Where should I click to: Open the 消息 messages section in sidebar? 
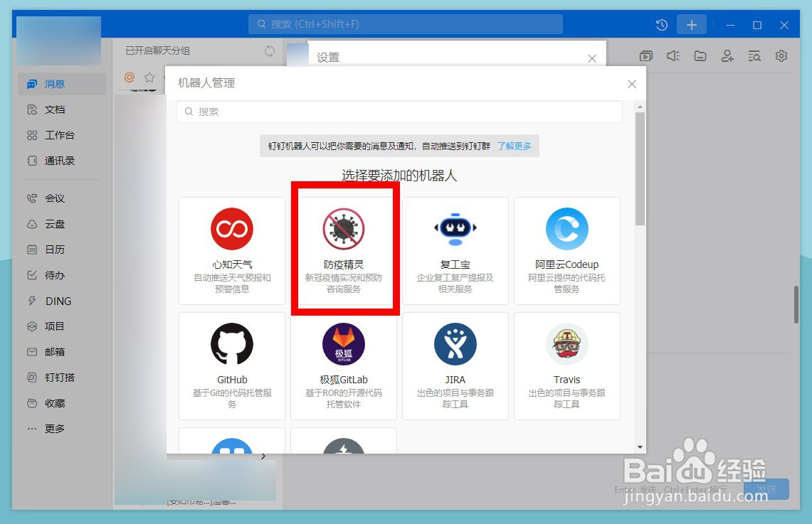[x=62, y=84]
